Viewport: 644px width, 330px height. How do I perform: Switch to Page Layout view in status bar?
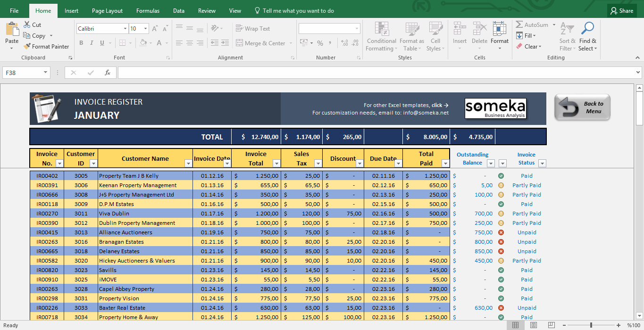coord(533,325)
